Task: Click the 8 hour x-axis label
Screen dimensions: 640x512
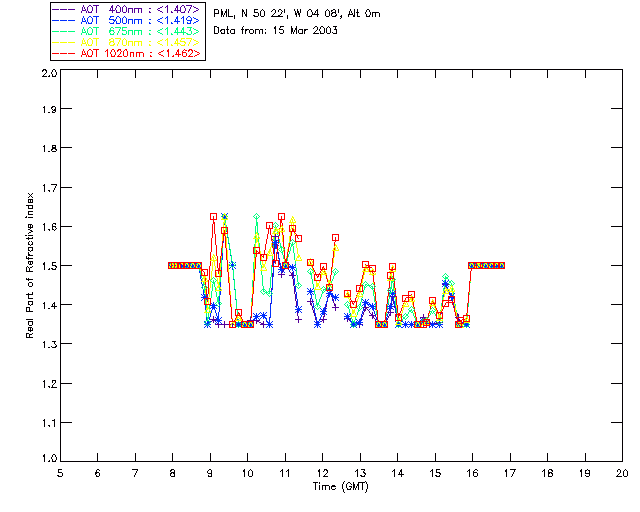Action: pos(173,473)
